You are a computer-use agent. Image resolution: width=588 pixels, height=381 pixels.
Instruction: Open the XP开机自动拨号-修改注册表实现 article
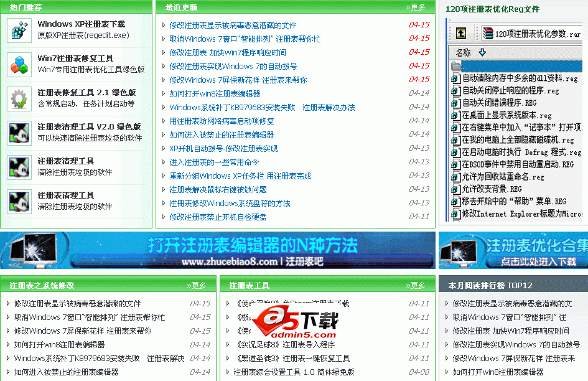pos(225,149)
